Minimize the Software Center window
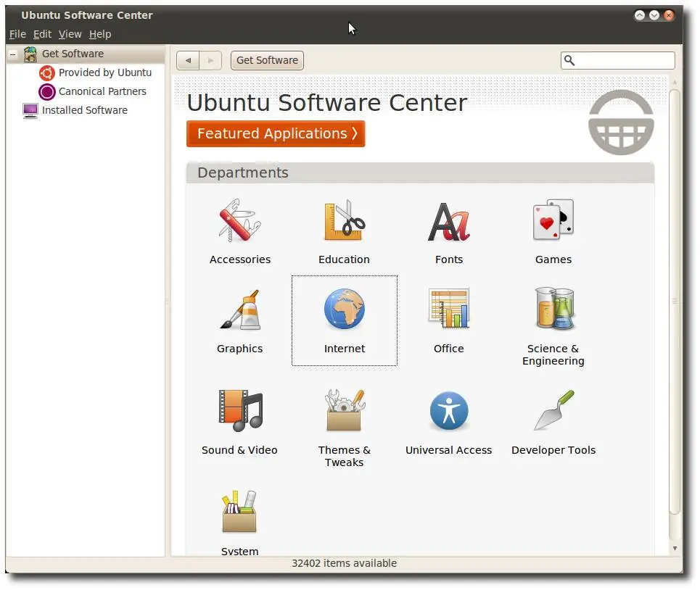The width and height of the screenshot is (700, 590). point(654,16)
